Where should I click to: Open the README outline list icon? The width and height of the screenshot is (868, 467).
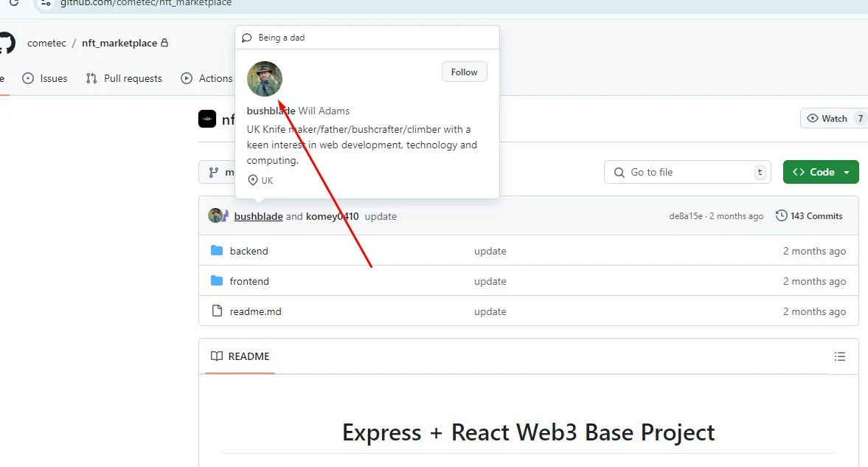840,356
